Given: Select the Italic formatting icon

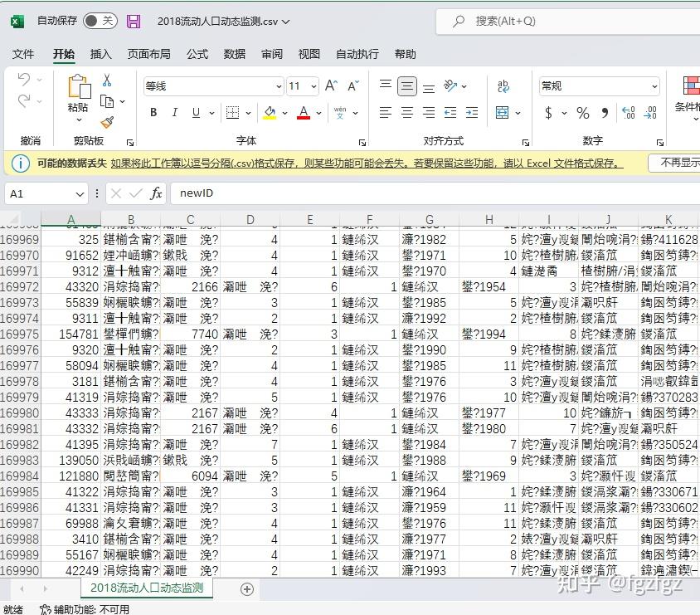Looking at the screenshot, I should pos(175,111).
